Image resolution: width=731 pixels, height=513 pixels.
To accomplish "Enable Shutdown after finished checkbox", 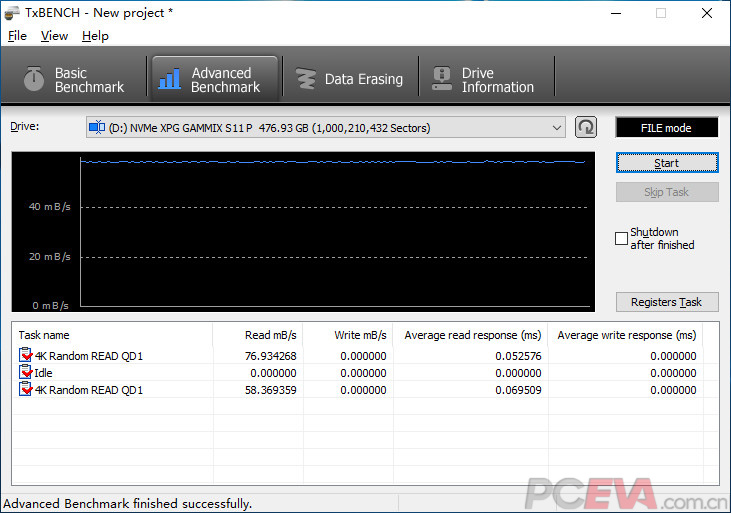I will (621, 238).
